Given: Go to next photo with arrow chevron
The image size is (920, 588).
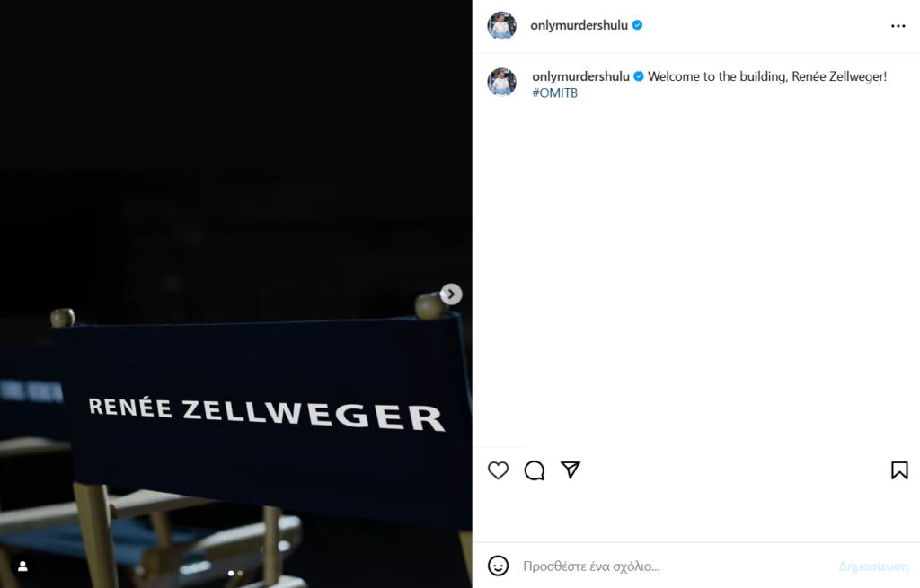Looking at the screenshot, I should tap(451, 294).
